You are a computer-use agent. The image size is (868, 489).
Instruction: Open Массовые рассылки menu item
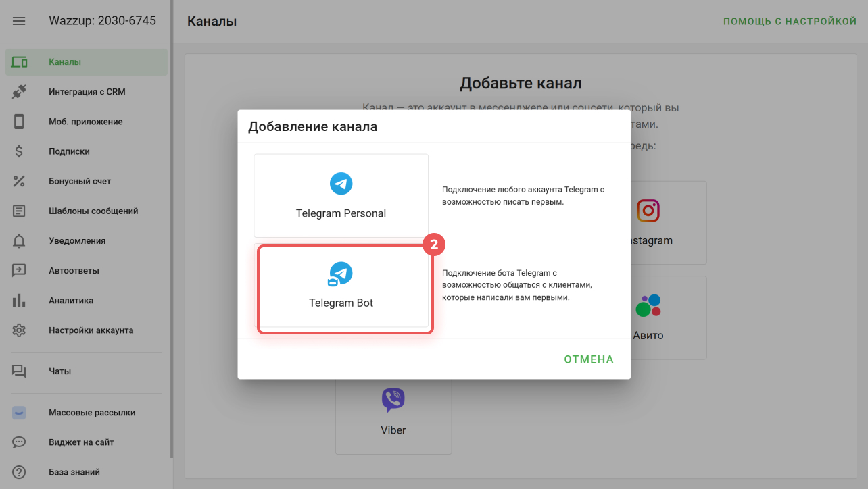(x=87, y=413)
